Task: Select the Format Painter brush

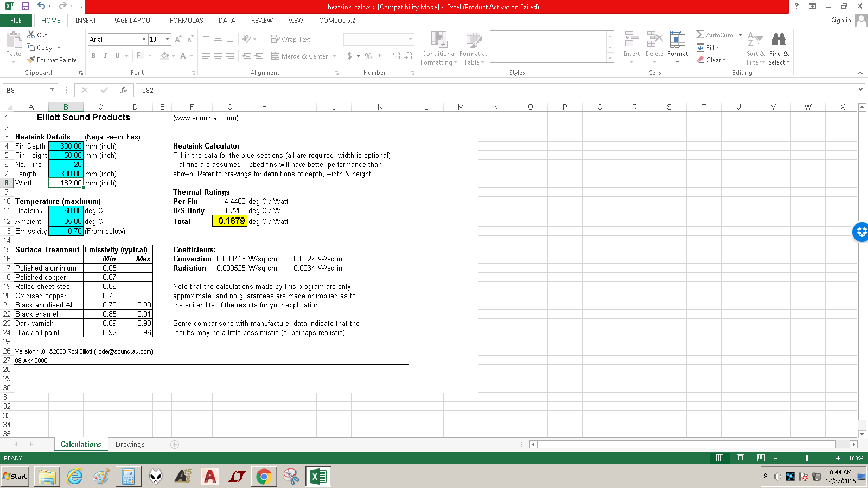Action: pyautogui.click(x=31, y=60)
